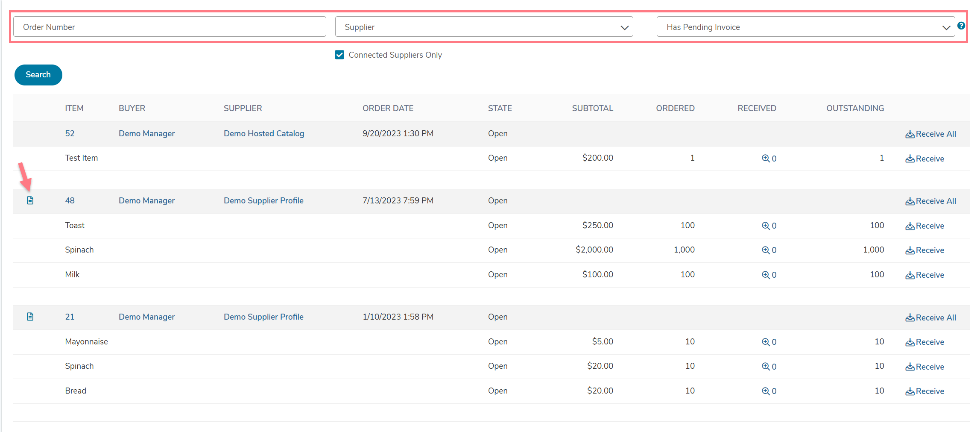Click the SUPPLIER column header
980x432 pixels.
click(x=243, y=108)
